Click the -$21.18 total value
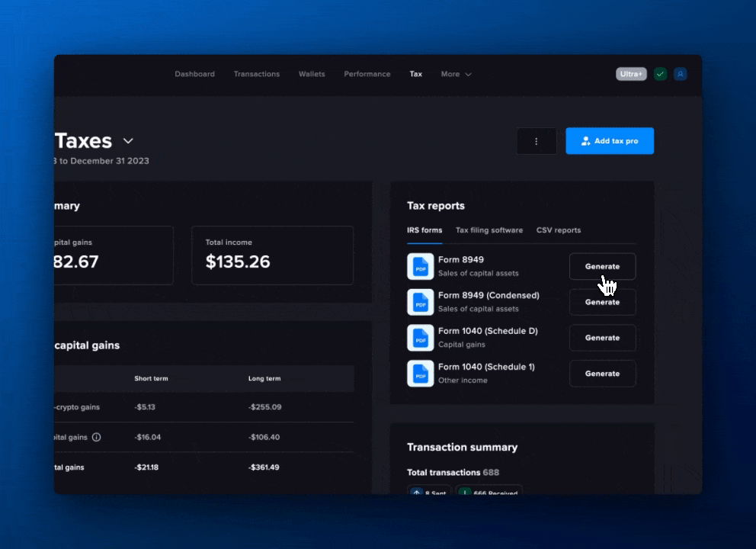The height and width of the screenshot is (549, 756). 146,467
